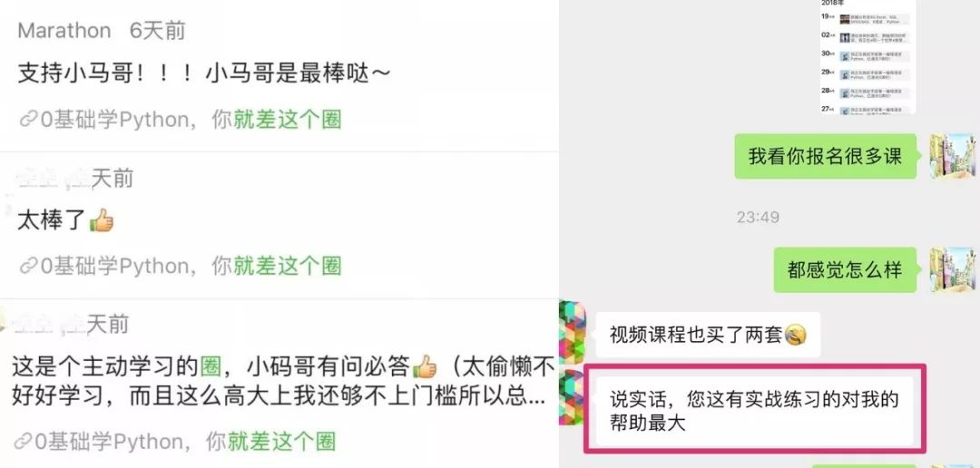The width and height of the screenshot is (980, 468).
Task: Click the link icon under the 主动学习 comment
Action: coord(23,441)
